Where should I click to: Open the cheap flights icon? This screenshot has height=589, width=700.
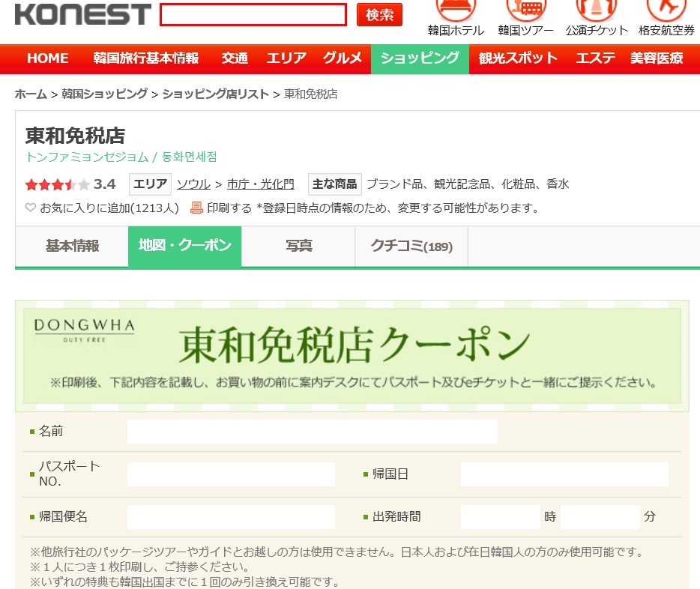pyautogui.click(x=666, y=9)
